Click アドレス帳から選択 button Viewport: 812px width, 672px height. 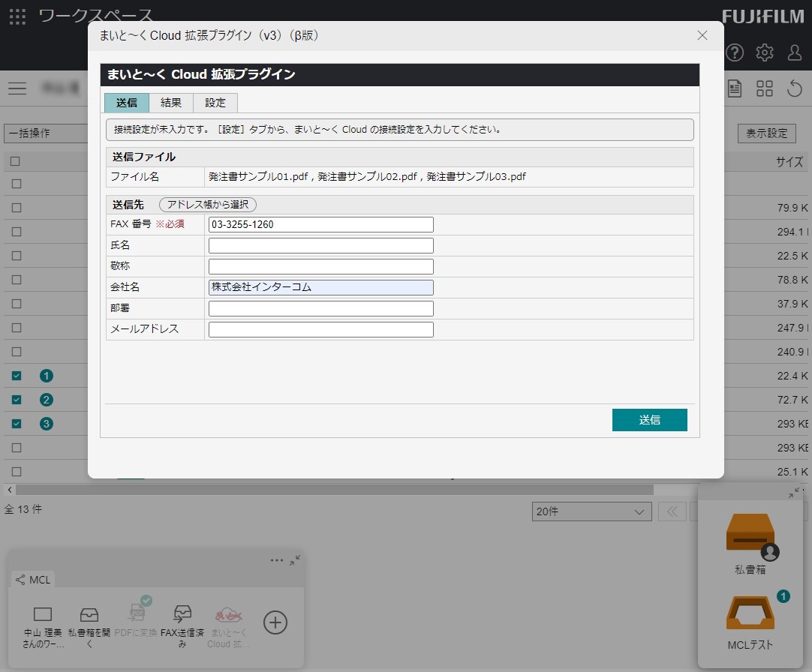(208, 205)
